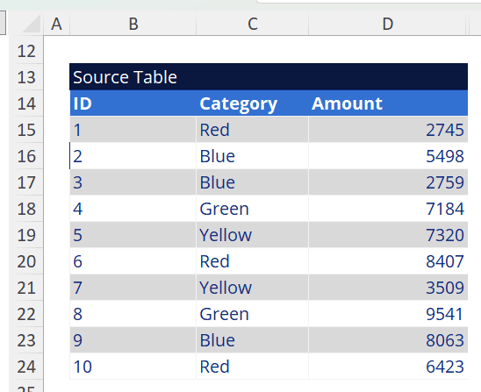Click the Red cell in row 24
This screenshot has height=392, width=481.
pos(252,367)
